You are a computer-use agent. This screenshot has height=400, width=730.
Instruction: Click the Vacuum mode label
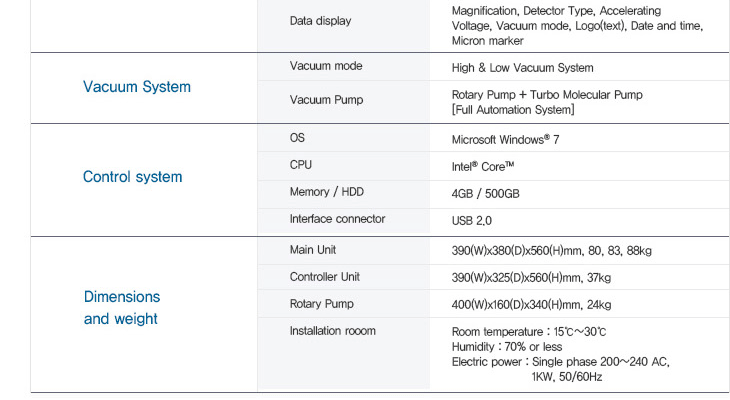(x=326, y=66)
